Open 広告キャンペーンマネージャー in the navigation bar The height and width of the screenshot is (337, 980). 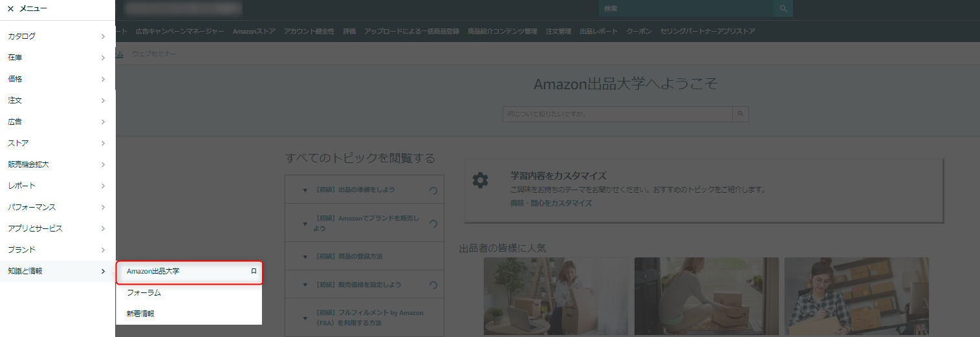[180, 31]
